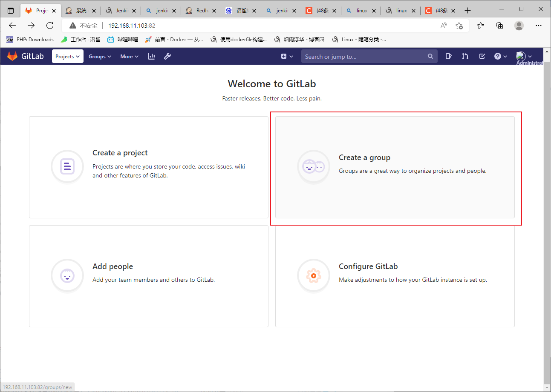Open the Linux - 随笔分类 bookmark
Viewport: 551px width, 392px height.
click(x=359, y=40)
